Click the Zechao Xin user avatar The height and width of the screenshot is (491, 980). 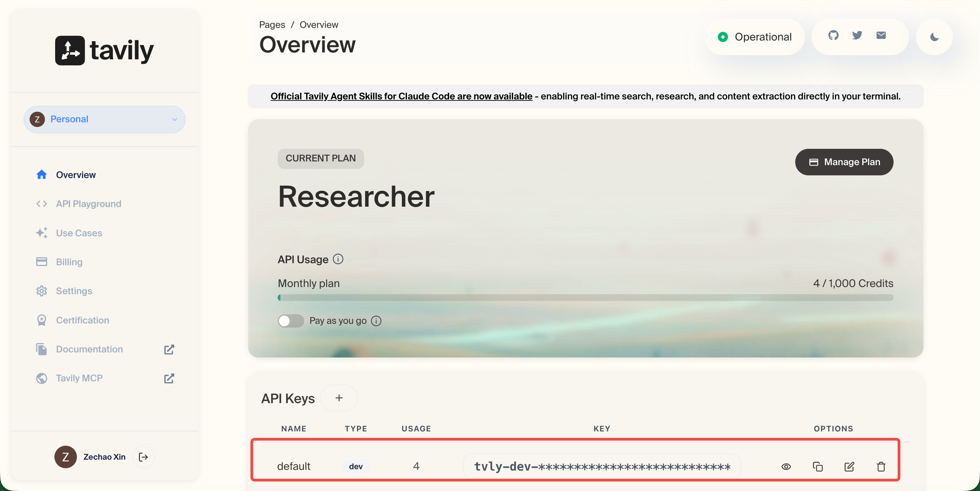click(x=65, y=457)
